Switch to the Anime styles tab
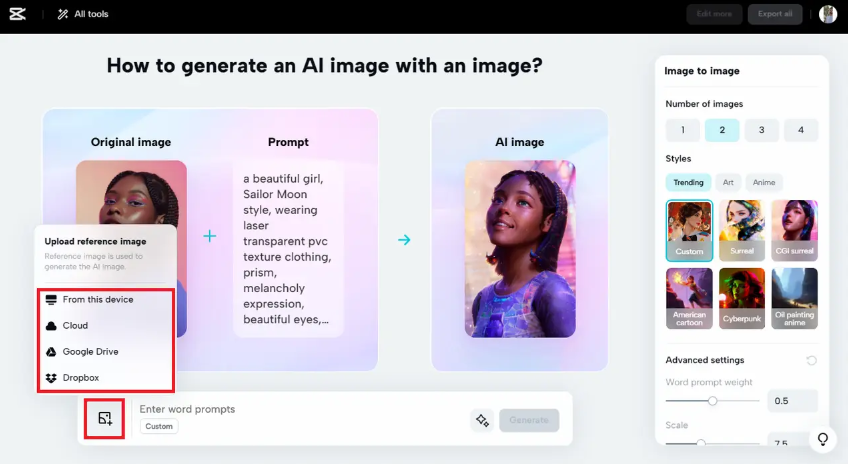The height and width of the screenshot is (464, 848). (764, 182)
